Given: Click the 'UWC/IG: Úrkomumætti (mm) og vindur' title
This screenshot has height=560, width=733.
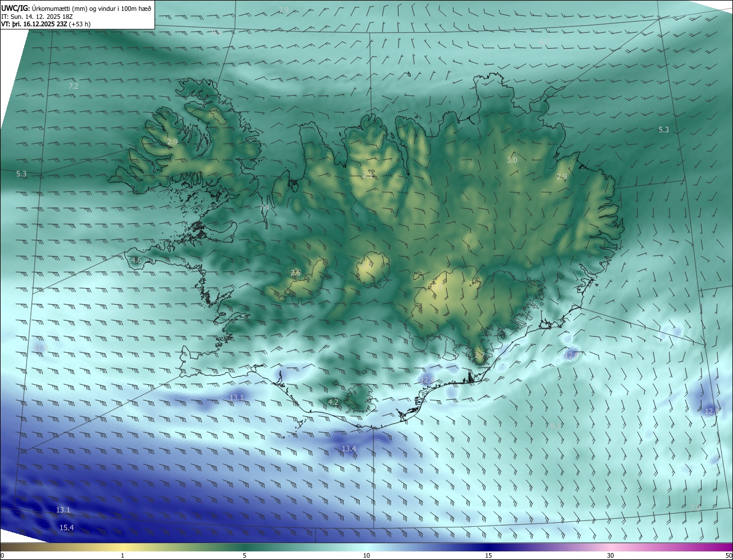Looking at the screenshot, I should click(x=76, y=8).
